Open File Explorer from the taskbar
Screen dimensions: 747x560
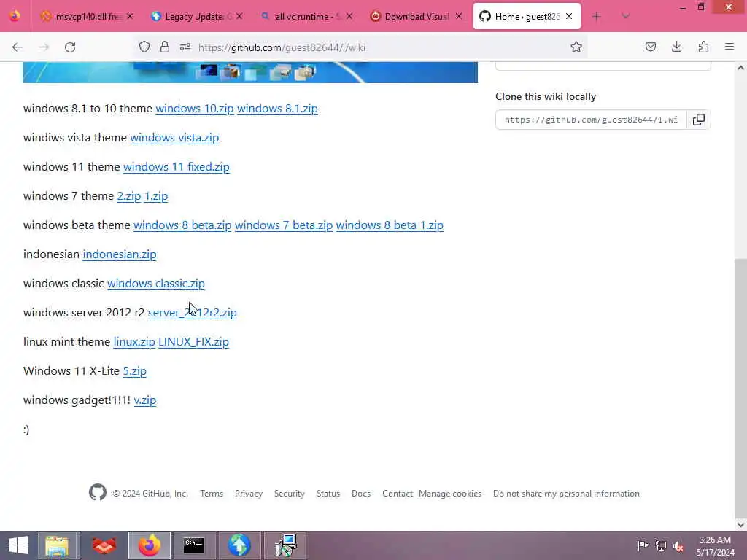[x=57, y=545]
